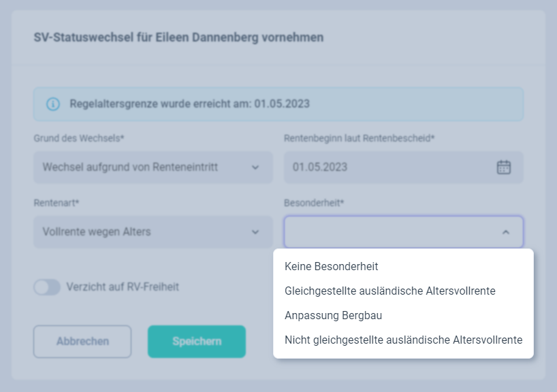Image resolution: width=557 pixels, height=392 pixels.
Task: Focus the empty Besonderheit input field
Action: click(404, 232)
